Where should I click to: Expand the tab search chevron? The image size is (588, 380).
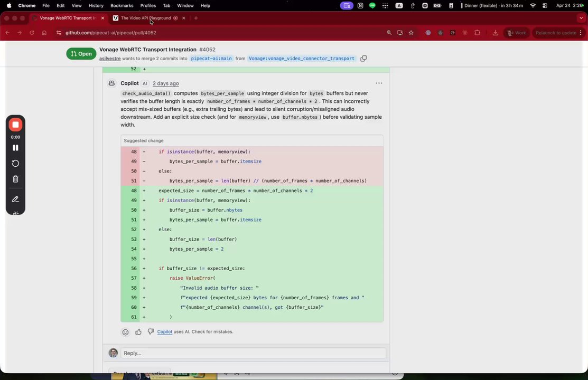point(581,18)
